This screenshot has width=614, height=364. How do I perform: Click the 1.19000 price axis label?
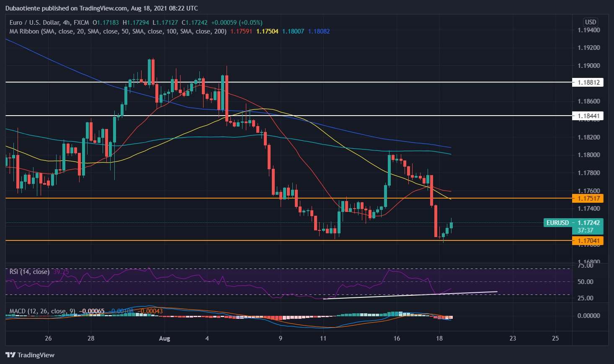coord(588,66)
